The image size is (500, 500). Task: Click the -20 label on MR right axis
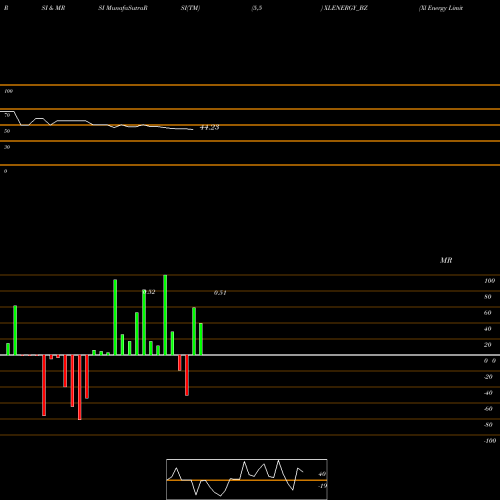pos(488,377)
